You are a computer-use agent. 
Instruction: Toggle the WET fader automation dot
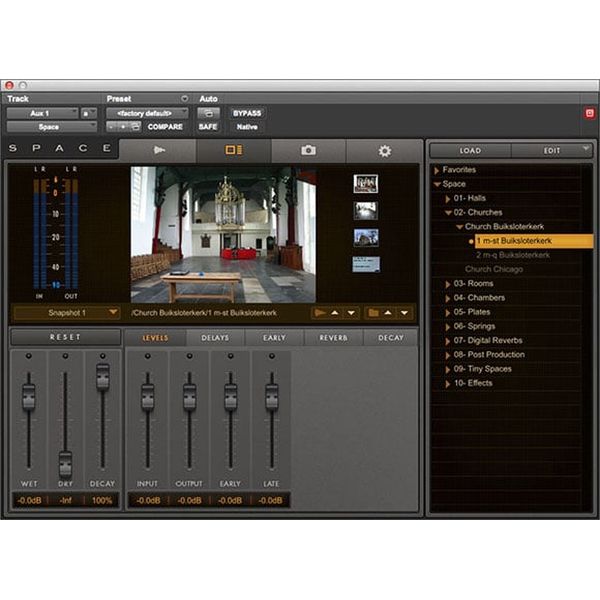tap(28, 356)
